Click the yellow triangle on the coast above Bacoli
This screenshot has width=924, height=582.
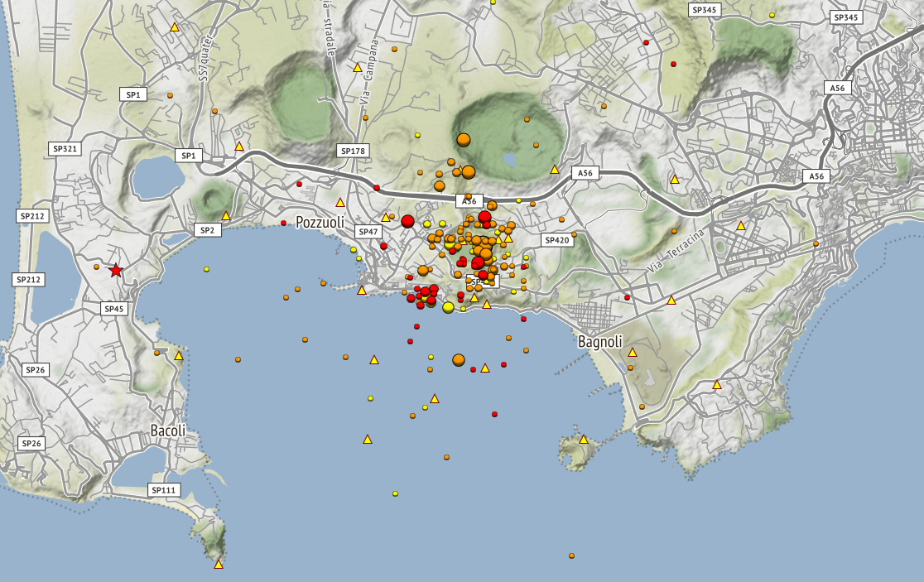pyautogui.click(x=179, y=356)
